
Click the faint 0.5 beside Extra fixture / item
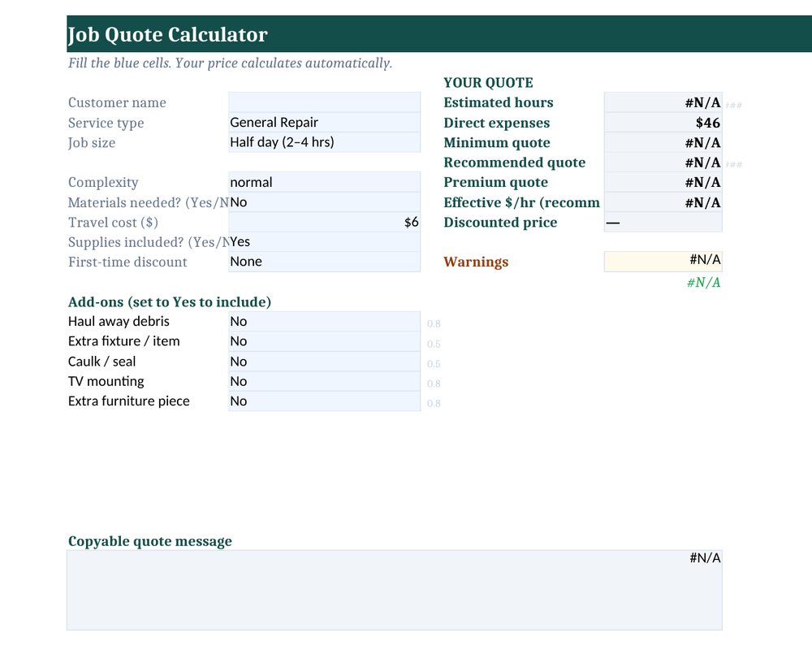[x=434, y=344]
